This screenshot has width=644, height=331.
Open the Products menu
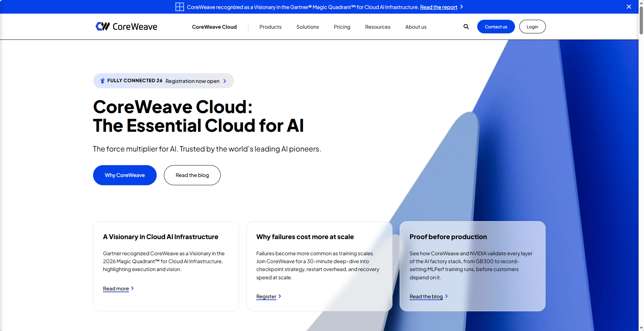coord(271,27)
